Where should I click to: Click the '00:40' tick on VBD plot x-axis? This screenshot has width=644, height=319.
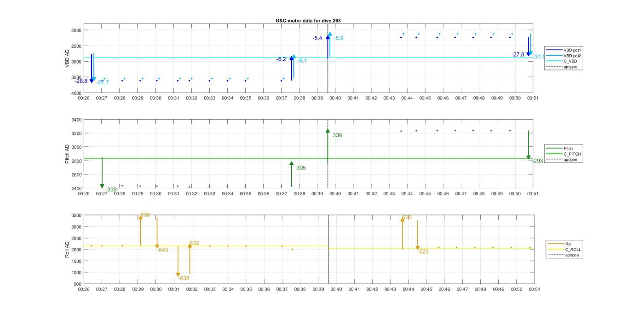tap(335, 98)
